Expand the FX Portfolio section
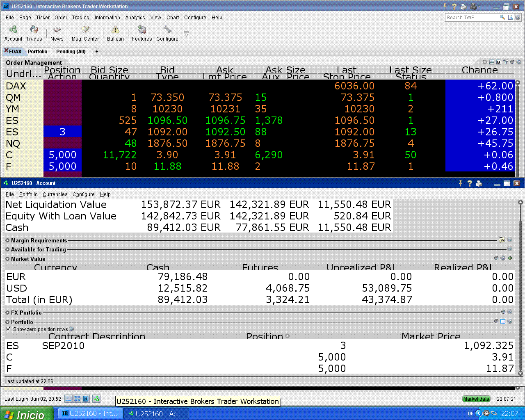 point(7,313)
